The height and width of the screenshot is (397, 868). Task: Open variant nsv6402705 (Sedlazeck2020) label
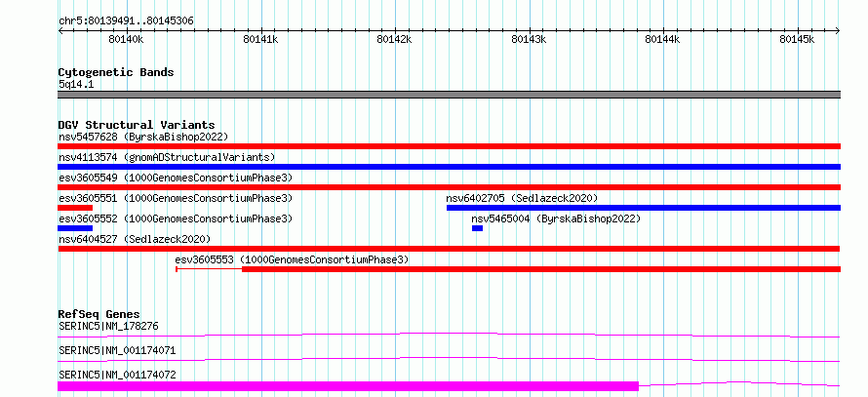[522, 198]
